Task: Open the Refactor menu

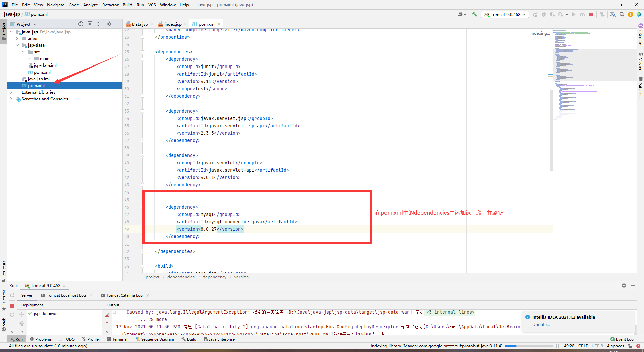Action: coord(110,5)
